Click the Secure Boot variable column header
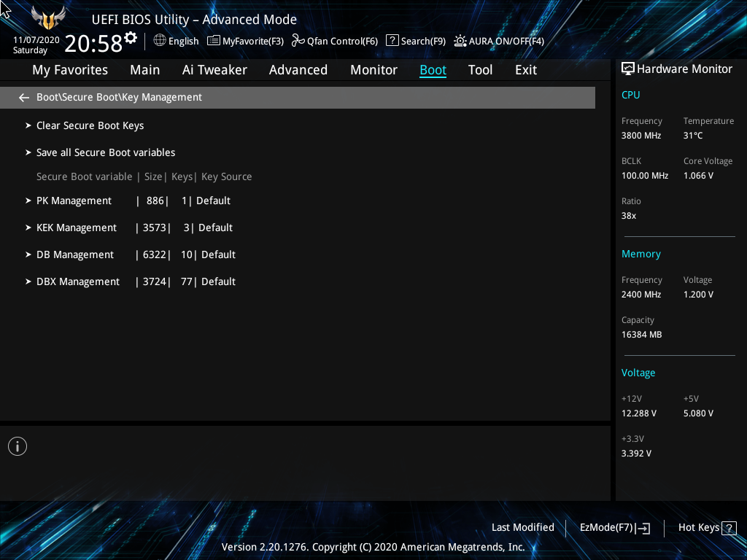 [85, 176]
